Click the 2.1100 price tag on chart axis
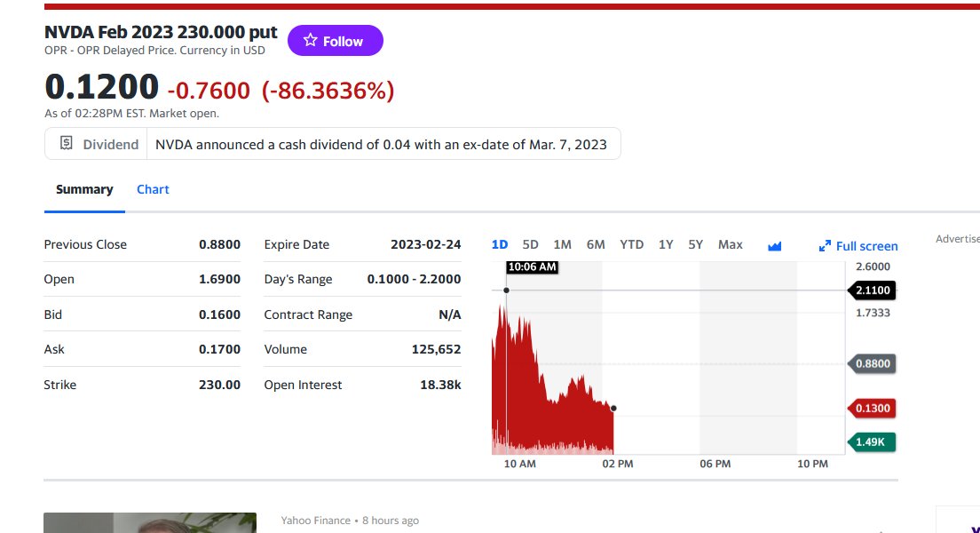The width and height of the screenshot is (980, 533). pyautogui.click(x=873, y=290)
